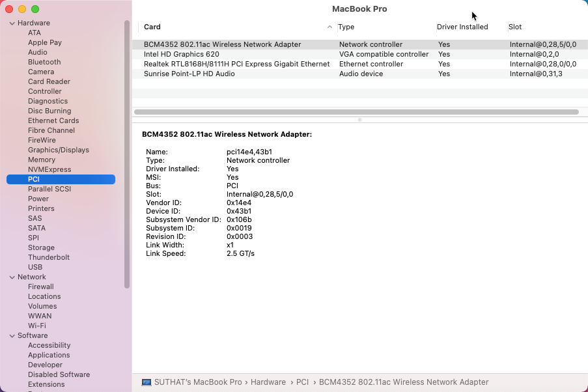This screenshot has width=588, height=392.
Task: Select Printers in the sidebar
Action: click(x=41, y=208)
